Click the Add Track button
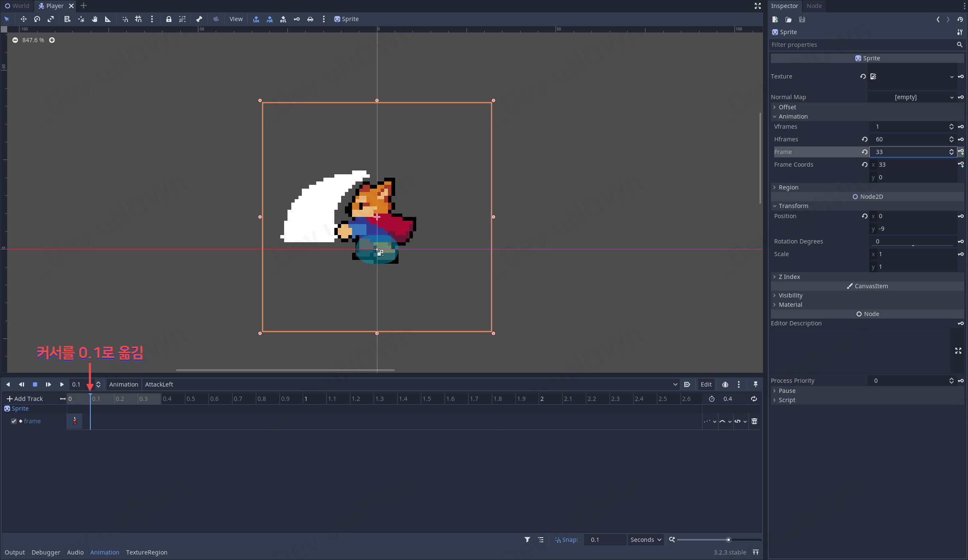The width and height of the screenshot is (968, 560). click(25, 399)
